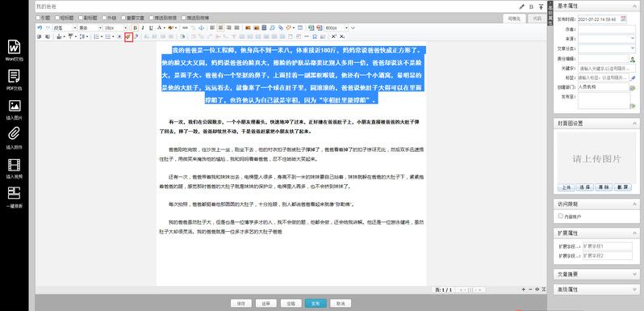This screenshot has height=311, width=644.
Task: Click the anchor icon in the toolbar
Action: tap(201, 28)
